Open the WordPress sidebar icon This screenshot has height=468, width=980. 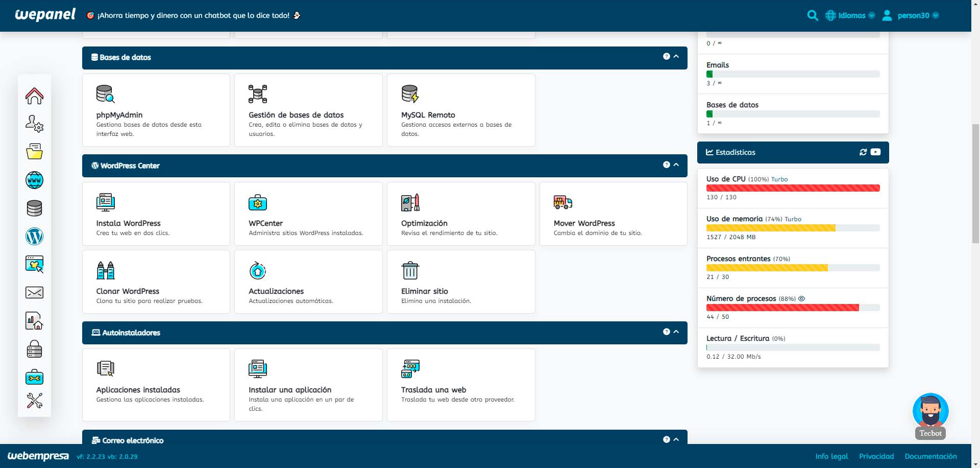(x=34, y=236)
